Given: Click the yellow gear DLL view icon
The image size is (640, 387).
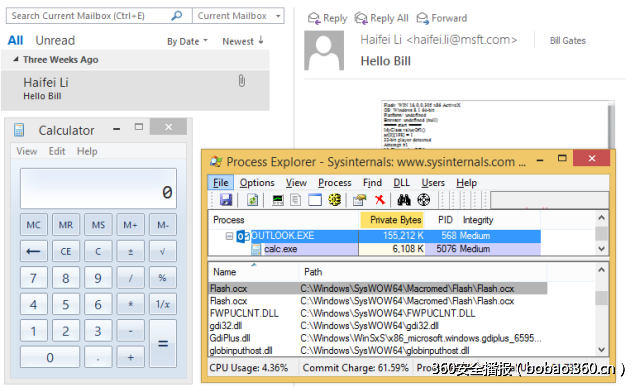Looking at the screenshot, I should pyautogui.click(x=334, y=200).
